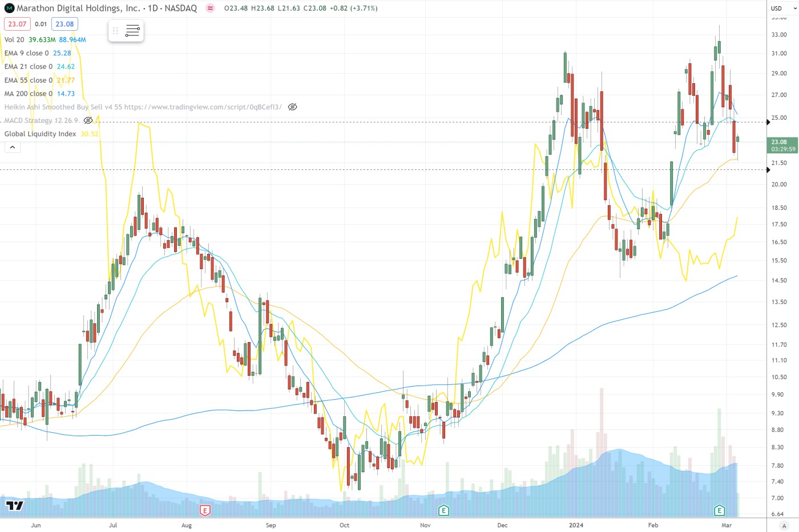Viewport: 799px width, 532px height.
Task: Unhide the MACD Strategy indicator via eye icon
Action: pos(88,120)
